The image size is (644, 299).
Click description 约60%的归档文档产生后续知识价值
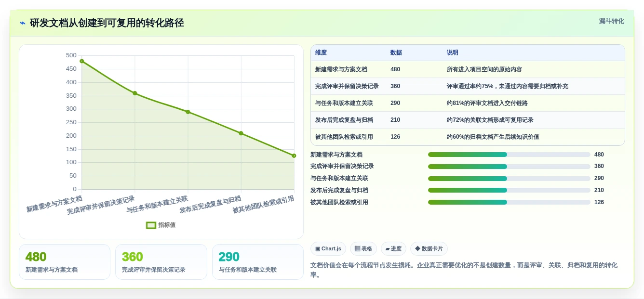tap(493, 137)
